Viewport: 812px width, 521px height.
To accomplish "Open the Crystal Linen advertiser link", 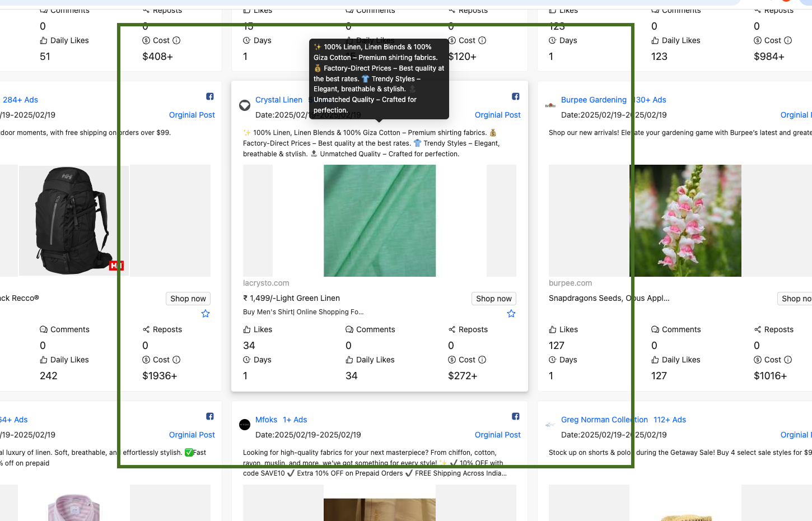I will (x=278, y=100).
